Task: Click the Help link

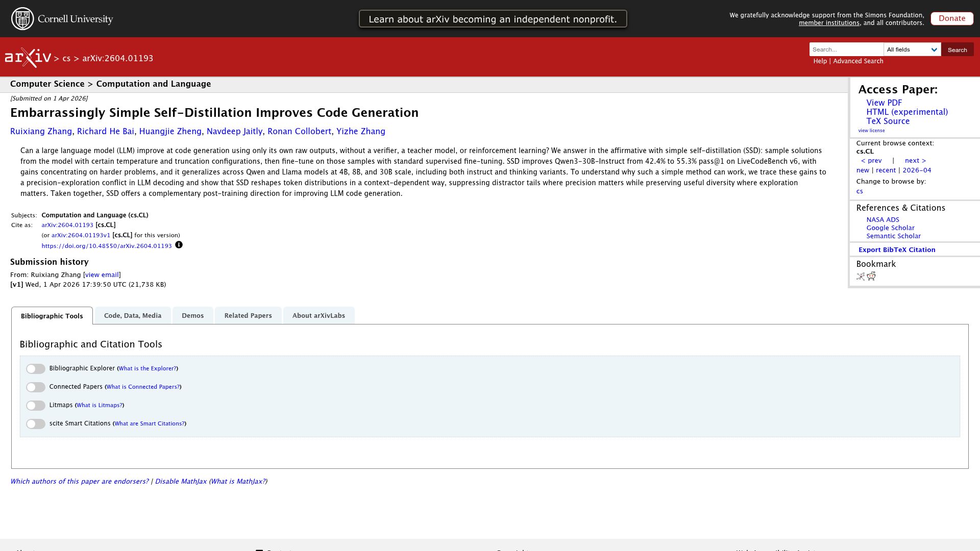Action: [820, 61]
